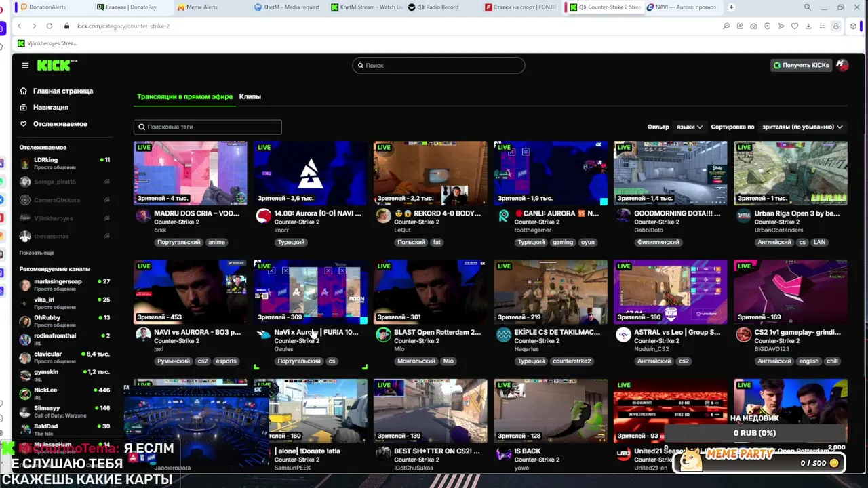Switch to the Главная | DonatePay browser tab
Image resolution: width=868 pixels, height=488 pixels.
pyautogui.click(x=130, y=7)
